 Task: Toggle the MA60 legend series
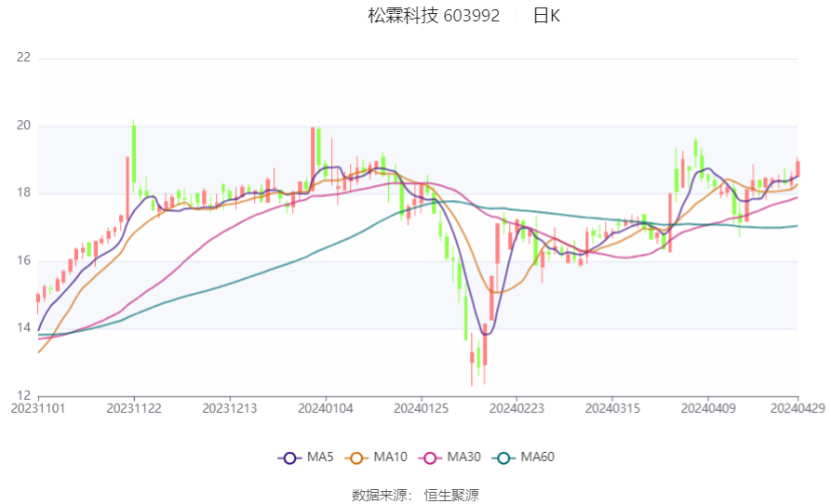point(523,458)
